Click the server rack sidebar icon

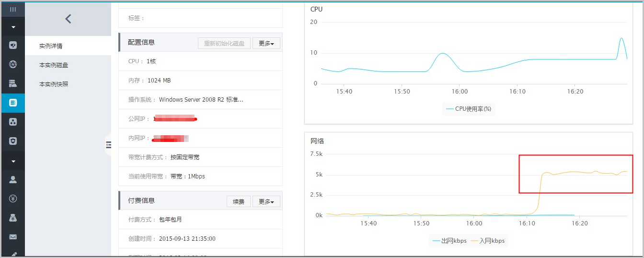13,83
